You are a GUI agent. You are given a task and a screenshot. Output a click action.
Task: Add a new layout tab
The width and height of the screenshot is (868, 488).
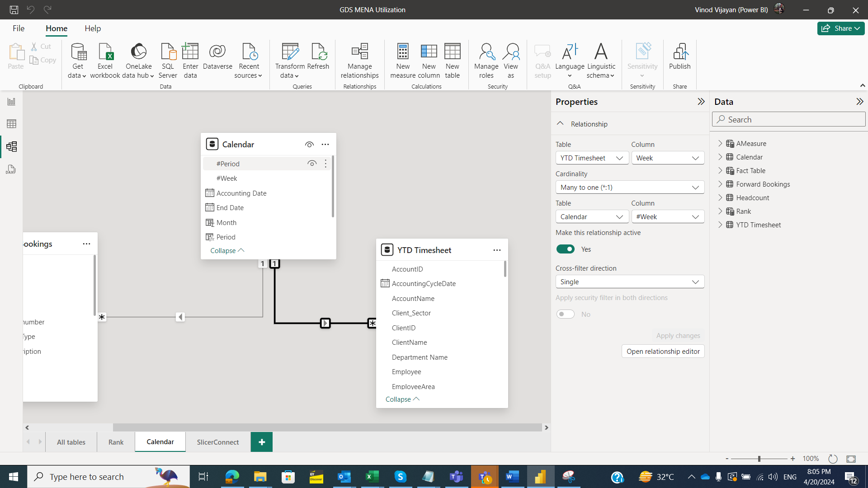[262, 442]
